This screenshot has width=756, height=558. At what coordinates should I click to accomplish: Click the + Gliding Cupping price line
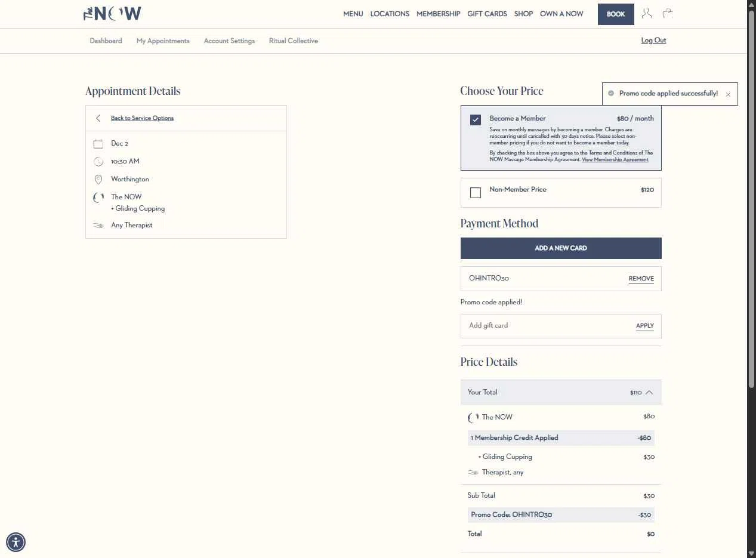tap(561, 457)
